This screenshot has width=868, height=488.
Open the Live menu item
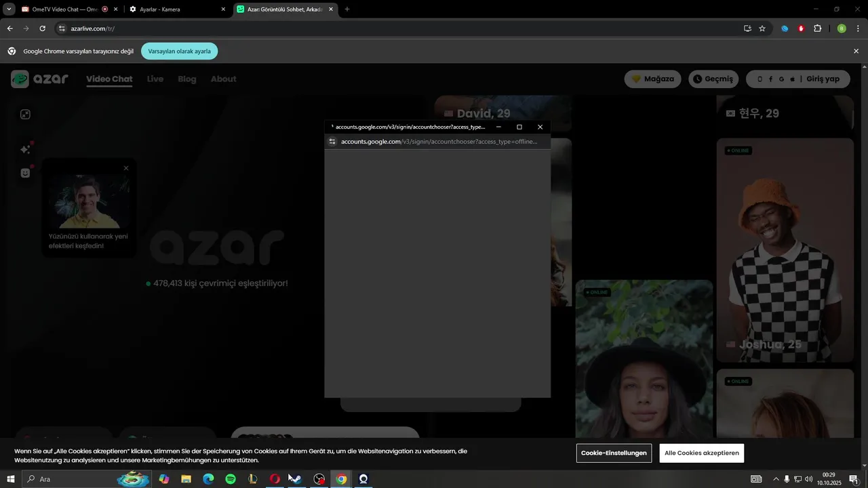155,79
